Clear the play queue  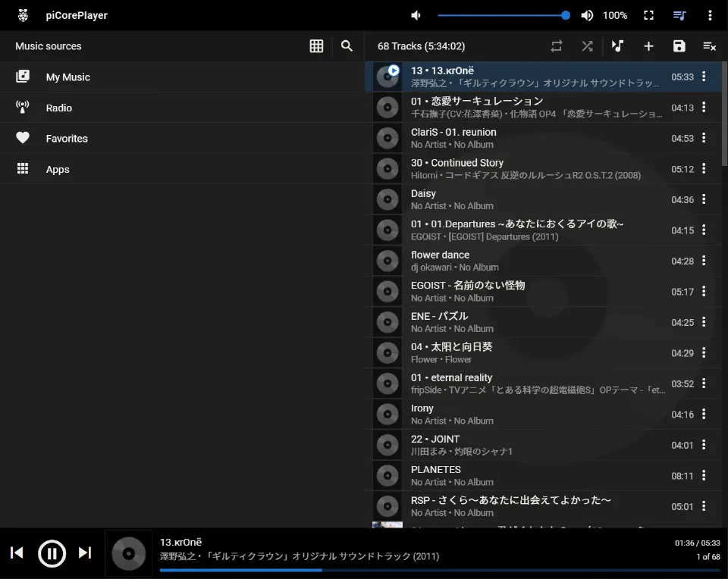pos(710,46)
